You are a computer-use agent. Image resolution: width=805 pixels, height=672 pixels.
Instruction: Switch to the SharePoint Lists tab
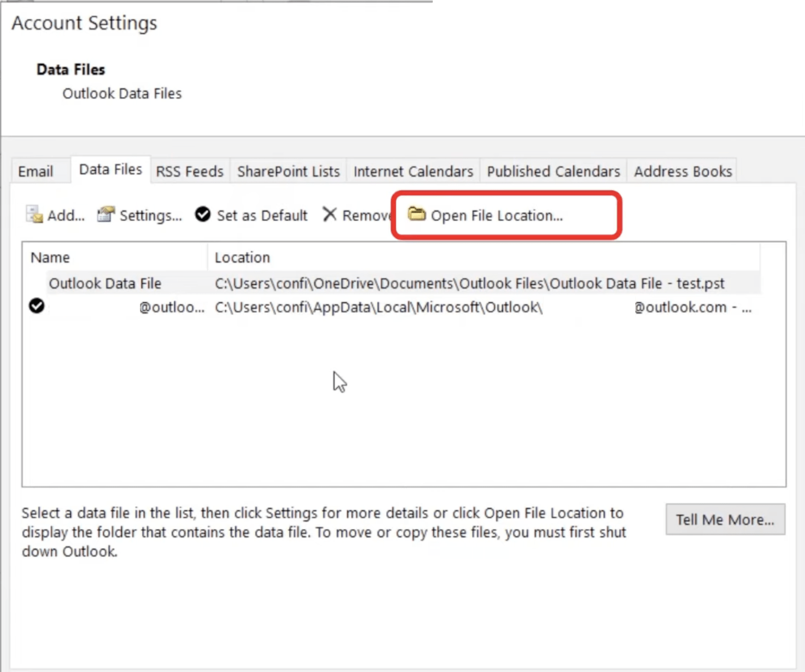point(288,171)
